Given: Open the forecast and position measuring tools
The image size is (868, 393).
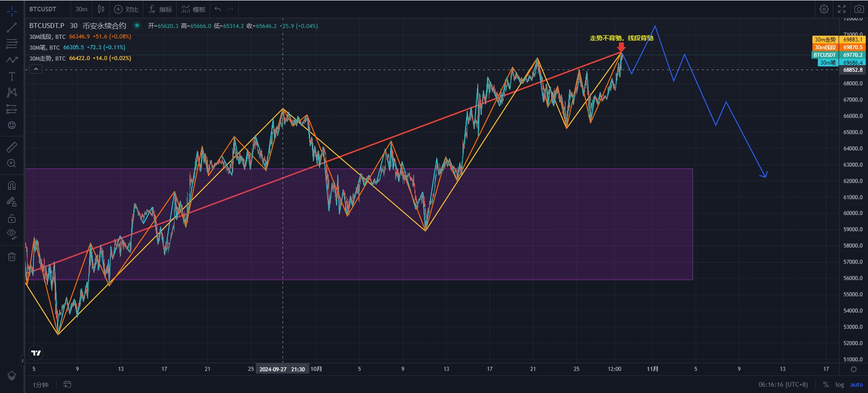Looking at the screenshot, I should point(12,109).
